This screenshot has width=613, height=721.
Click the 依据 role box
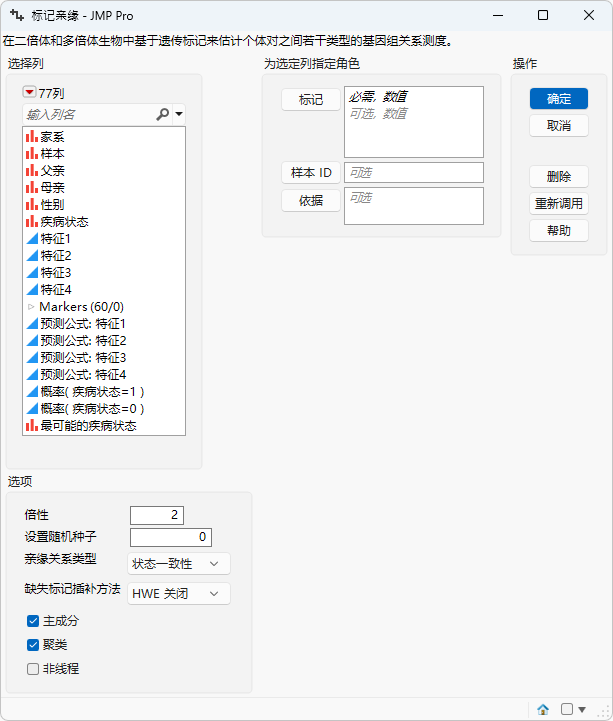pos(414,206)
